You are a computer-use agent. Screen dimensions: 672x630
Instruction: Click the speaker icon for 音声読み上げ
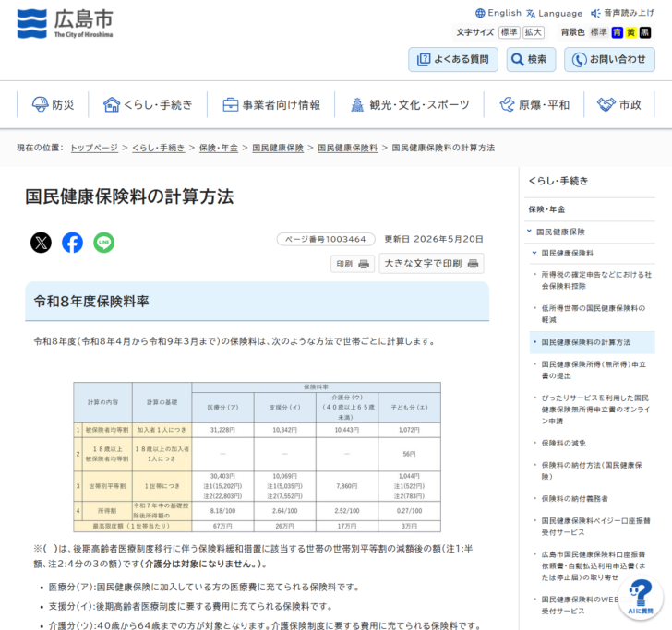point(595,13)
